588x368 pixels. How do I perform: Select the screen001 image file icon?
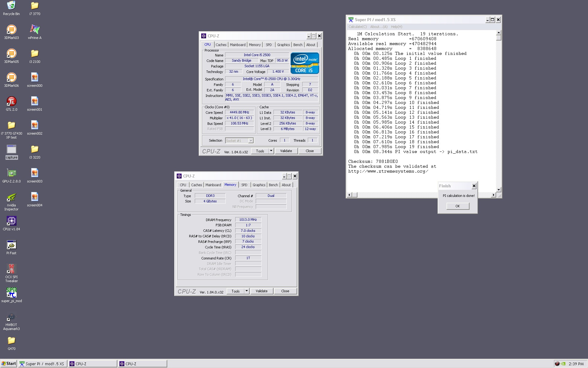35,104
